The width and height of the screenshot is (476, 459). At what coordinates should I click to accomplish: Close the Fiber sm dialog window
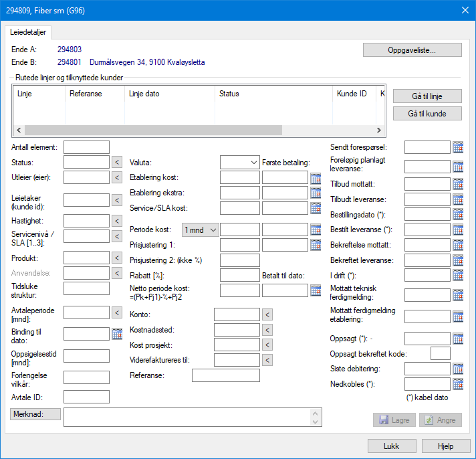[x=465, y=10]
